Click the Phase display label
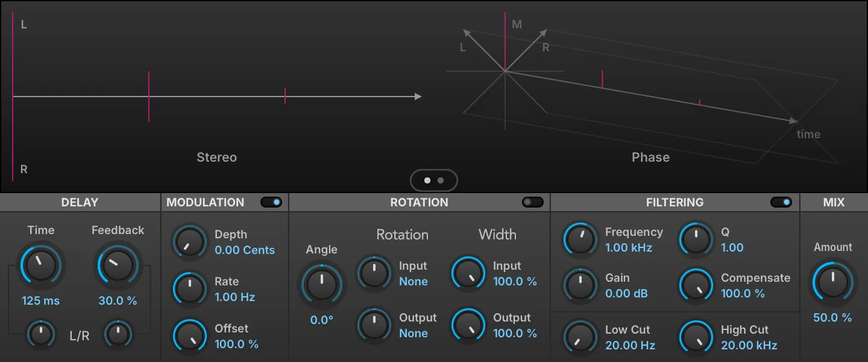Screen dimensions: 868x362 [650, 157]
